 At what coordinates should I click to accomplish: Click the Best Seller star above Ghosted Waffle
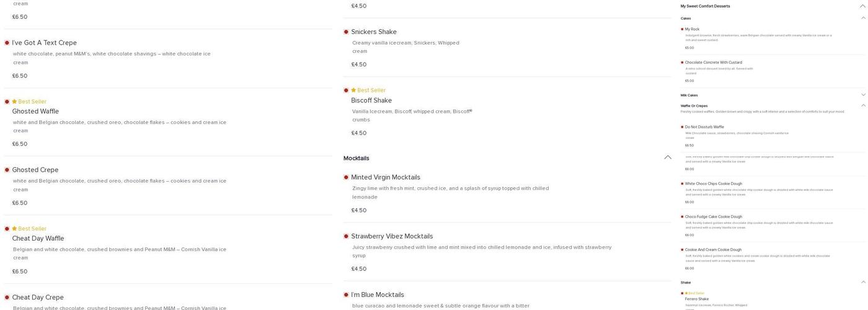14,102
